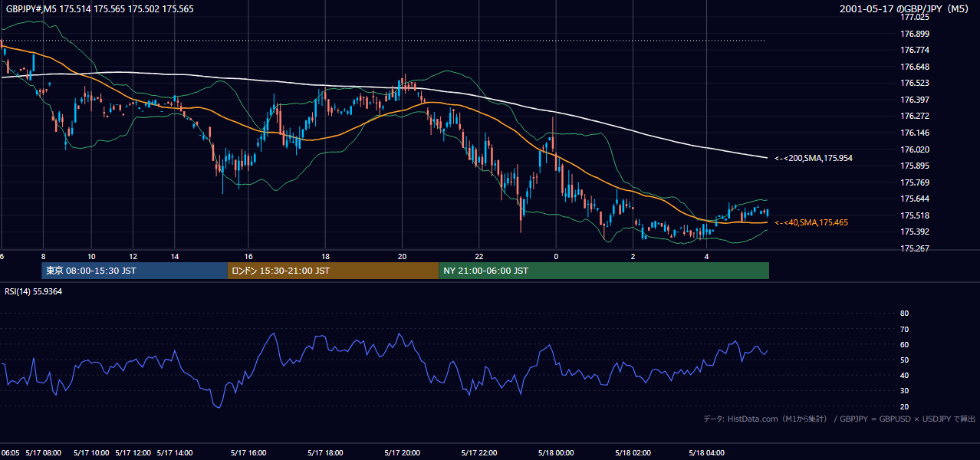Click hour mark 20 on price chart axis
The width and height of the screenshot is (980, 460).
point(402,256)
